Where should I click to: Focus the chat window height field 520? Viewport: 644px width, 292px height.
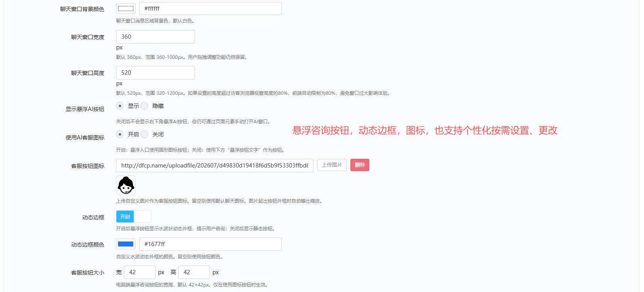155,73
